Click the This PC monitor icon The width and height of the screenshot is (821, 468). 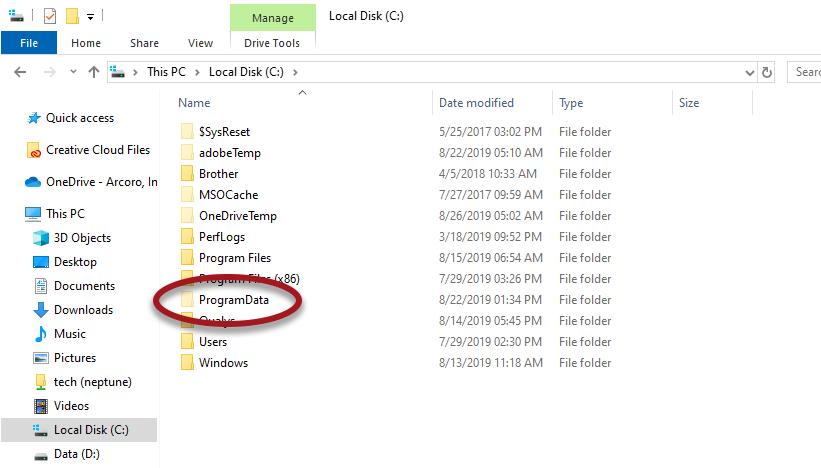coord(33,214)
